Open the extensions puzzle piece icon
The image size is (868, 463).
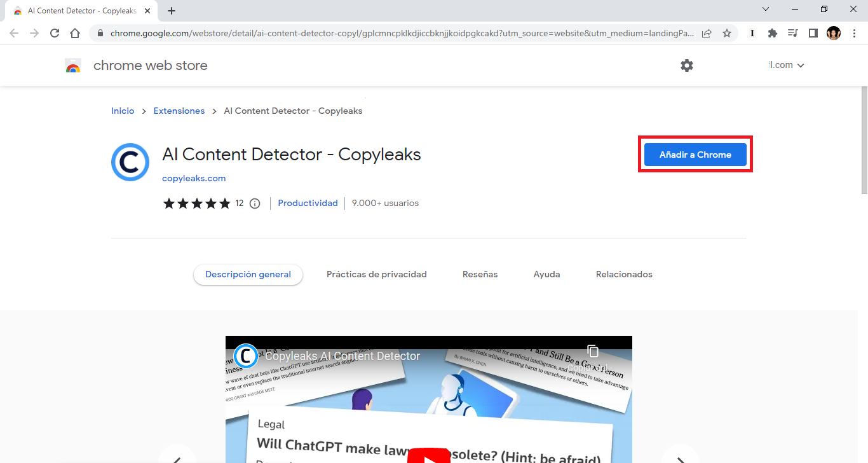click(773, 33)
